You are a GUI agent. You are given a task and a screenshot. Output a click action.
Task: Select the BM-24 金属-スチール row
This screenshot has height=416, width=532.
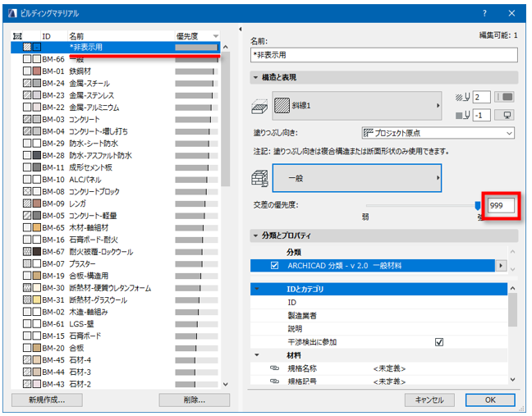click(x=116, y=83)
